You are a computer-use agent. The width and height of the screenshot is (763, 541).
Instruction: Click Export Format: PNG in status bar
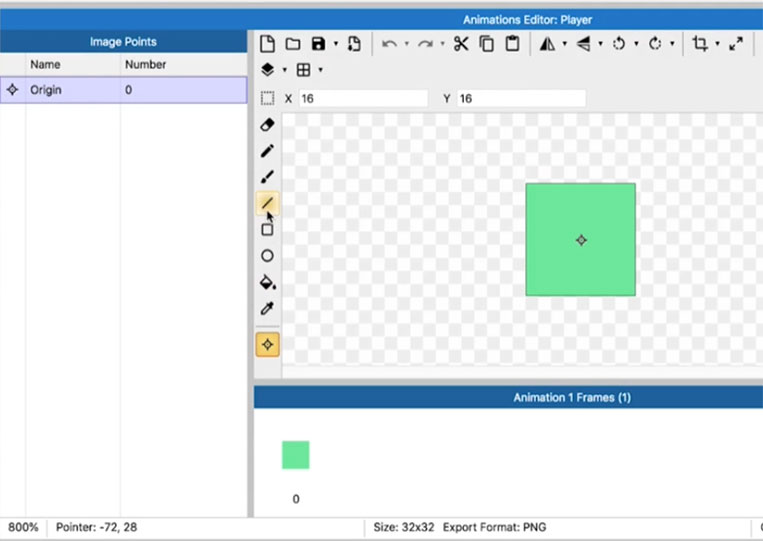(x=494, y=527)
